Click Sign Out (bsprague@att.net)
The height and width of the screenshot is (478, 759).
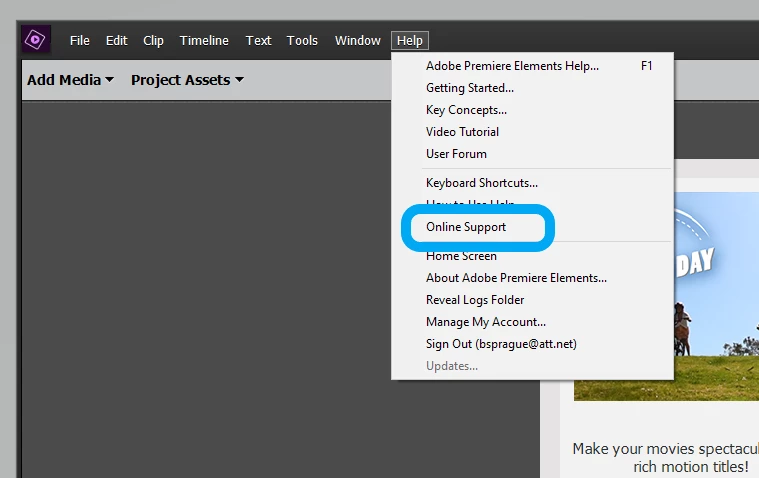point(532,344)
